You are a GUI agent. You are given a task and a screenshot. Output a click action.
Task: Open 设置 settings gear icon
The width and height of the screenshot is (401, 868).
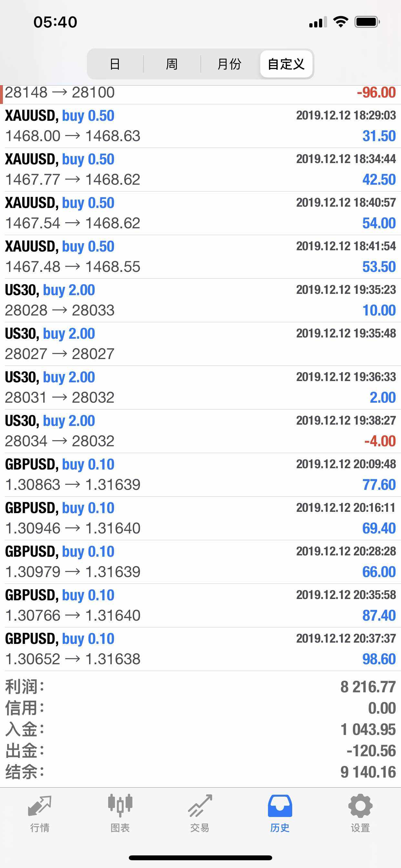click(360, 806)
